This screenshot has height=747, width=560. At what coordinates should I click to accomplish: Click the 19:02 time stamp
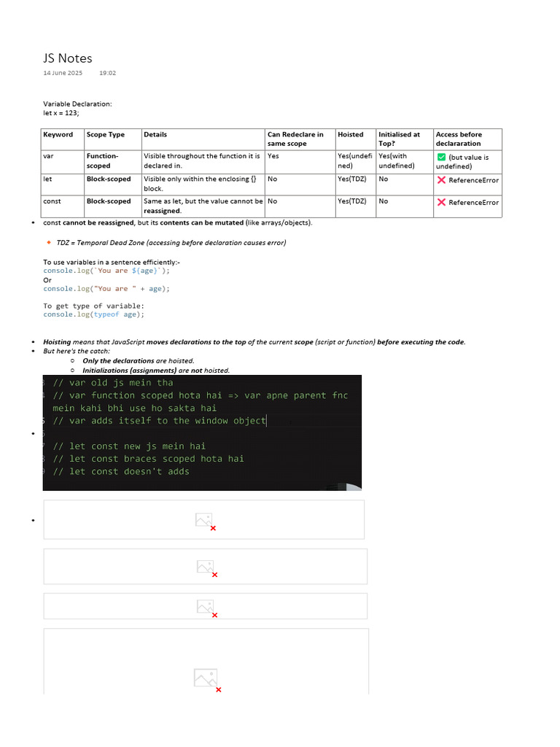[x=108, y=73]
